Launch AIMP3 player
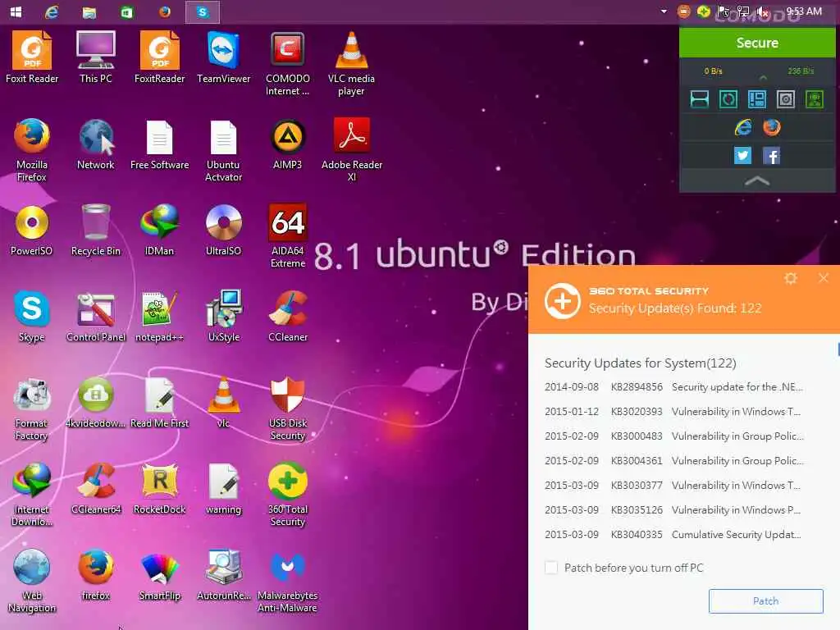 [288, 144]
